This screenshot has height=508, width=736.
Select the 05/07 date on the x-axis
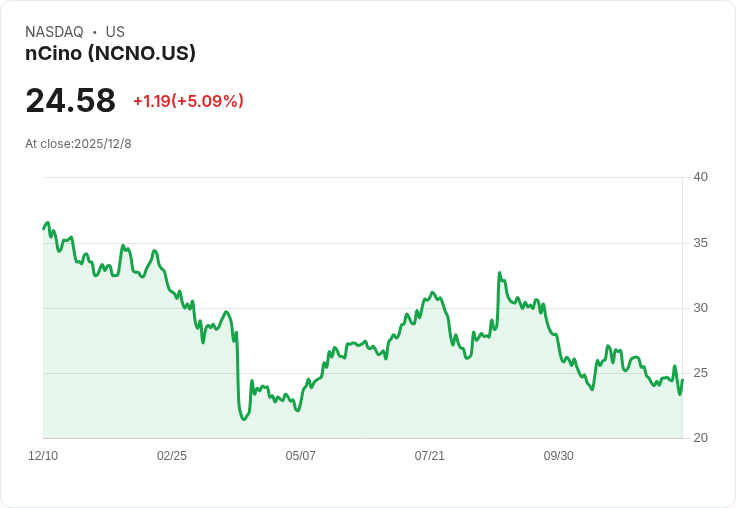301,456
